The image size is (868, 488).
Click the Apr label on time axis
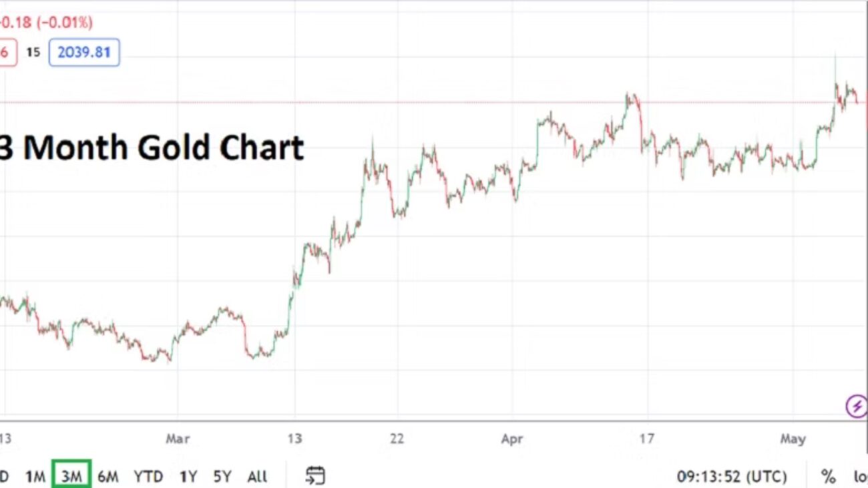[x=512, y=439]
